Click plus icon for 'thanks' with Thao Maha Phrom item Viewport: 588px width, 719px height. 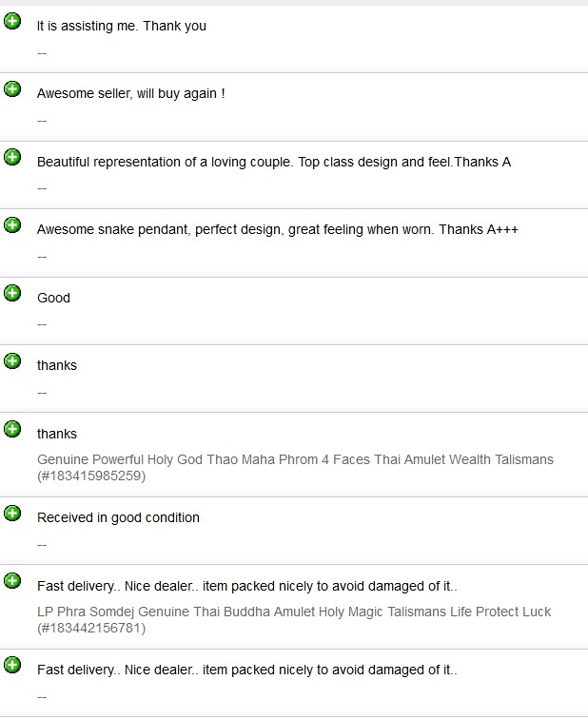coord(12,429)
